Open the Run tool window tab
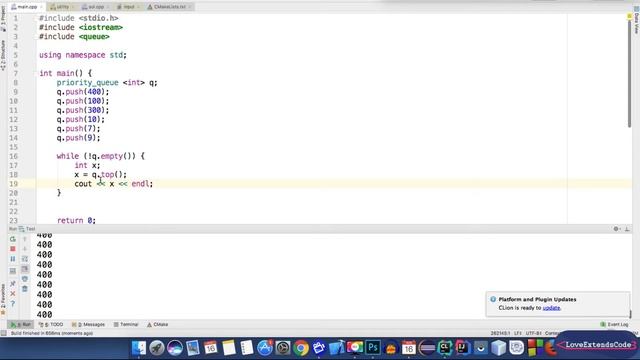 point(21,324)
